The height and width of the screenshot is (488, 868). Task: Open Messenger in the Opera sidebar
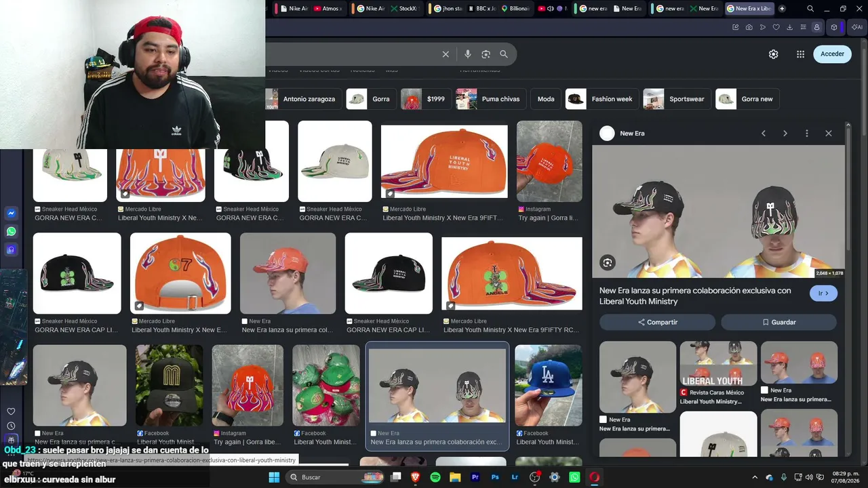pos(11,213)
